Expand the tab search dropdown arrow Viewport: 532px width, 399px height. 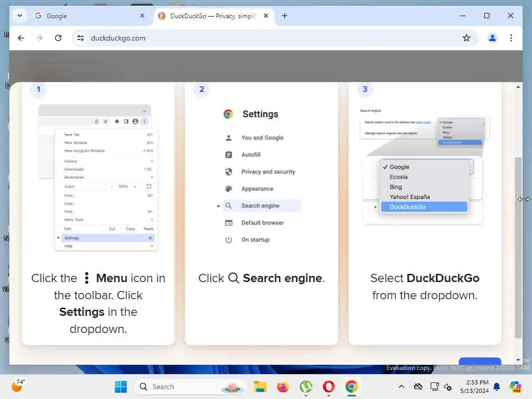(20, 16)
